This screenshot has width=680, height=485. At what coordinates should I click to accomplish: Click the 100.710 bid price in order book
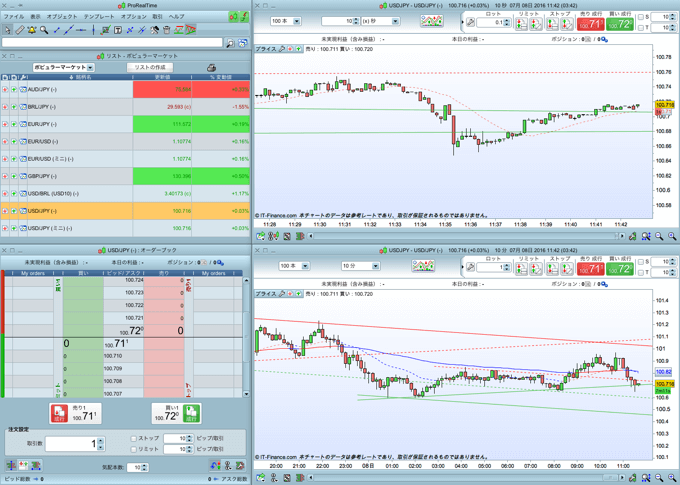click(113, 356)
